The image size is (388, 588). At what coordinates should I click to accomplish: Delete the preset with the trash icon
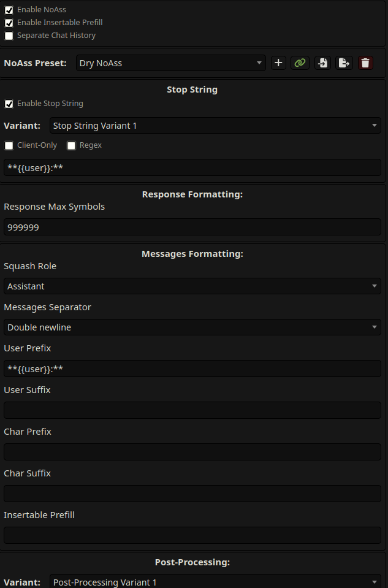pos(365,63)
